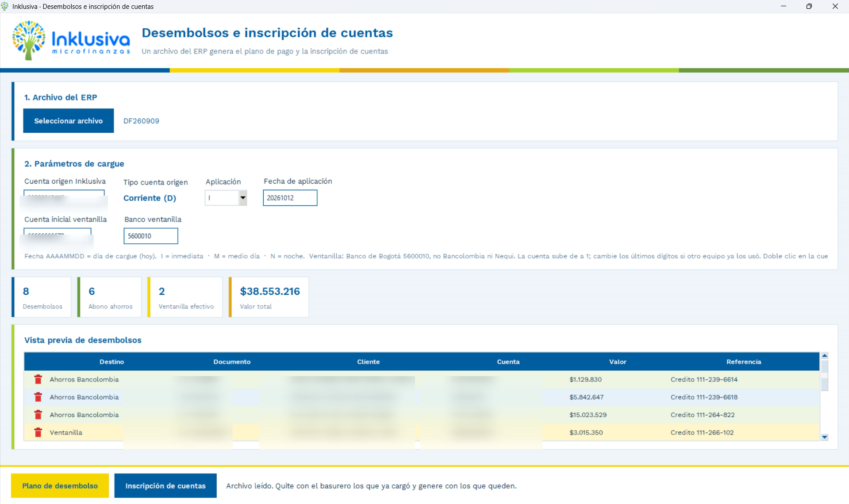This screenshot has height=504, width=849.
Task: Delete the Credito 111-239-6614 row with trash icon
Action: point(38,379)
